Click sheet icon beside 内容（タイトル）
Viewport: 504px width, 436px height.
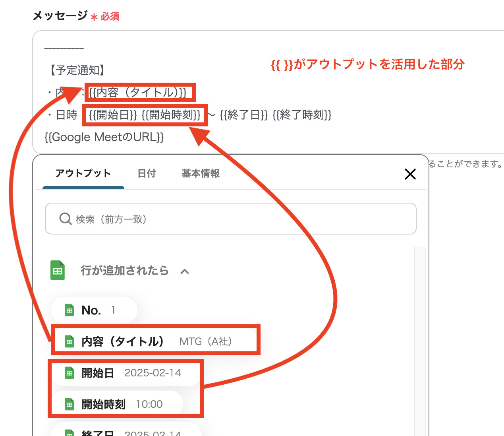click(70, 342)
